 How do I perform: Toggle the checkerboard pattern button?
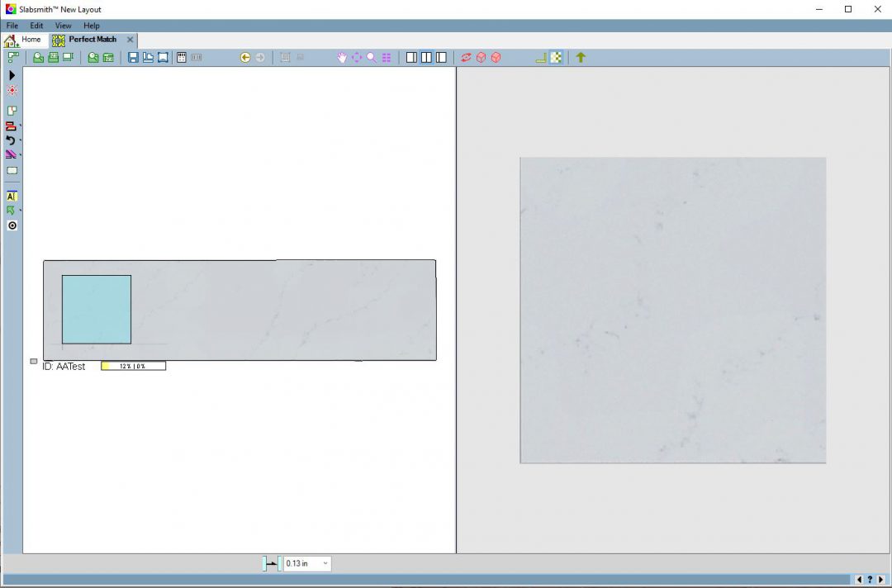[x=557, y=58]
